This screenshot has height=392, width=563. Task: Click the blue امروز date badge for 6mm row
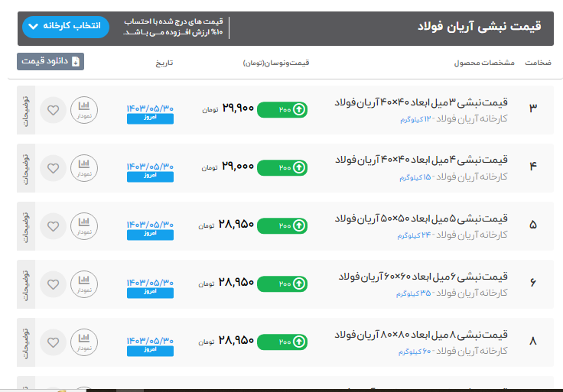(x=150, y=293)
